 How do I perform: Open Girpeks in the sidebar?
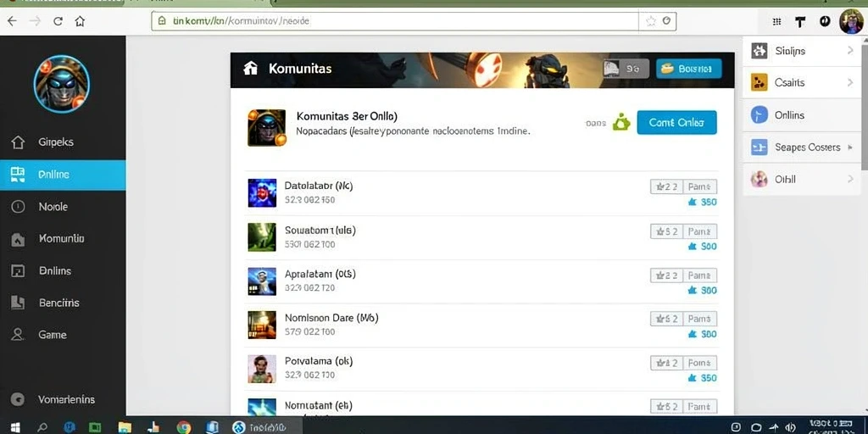[63, 142]
